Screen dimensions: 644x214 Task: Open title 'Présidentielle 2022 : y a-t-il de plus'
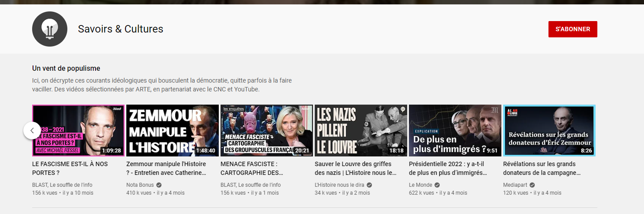448,168
